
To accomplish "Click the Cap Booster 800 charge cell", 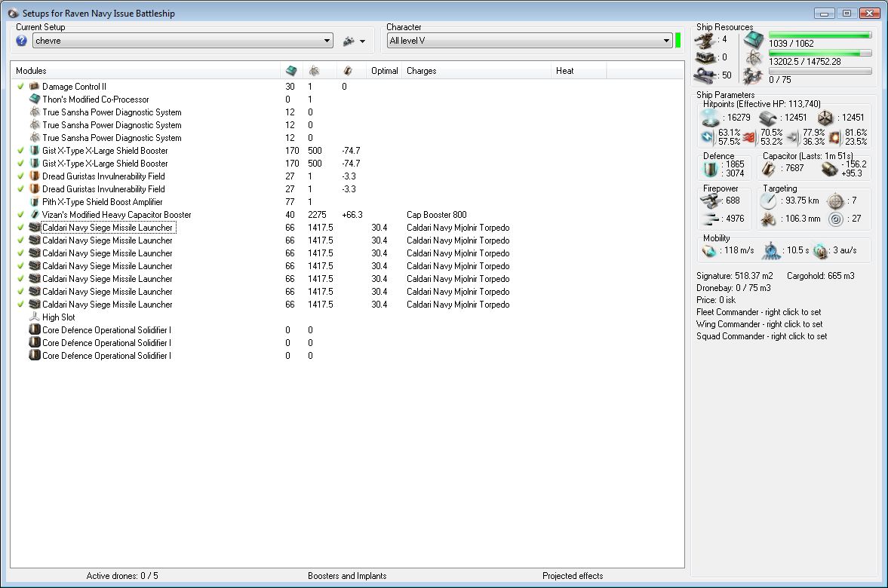I will 437,215.
